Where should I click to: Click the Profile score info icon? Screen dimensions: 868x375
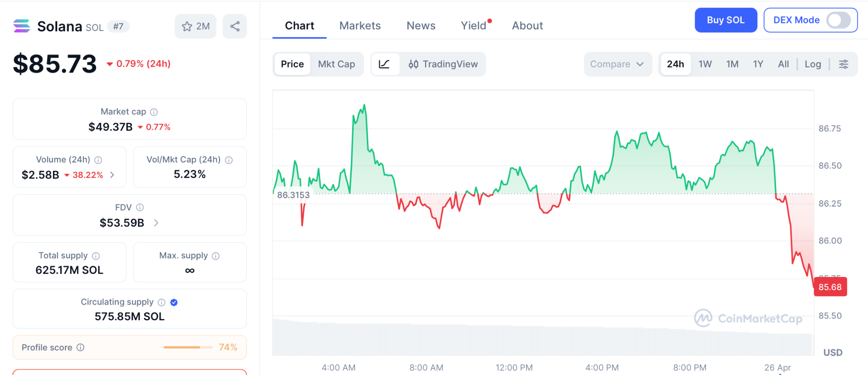[81, 347]
